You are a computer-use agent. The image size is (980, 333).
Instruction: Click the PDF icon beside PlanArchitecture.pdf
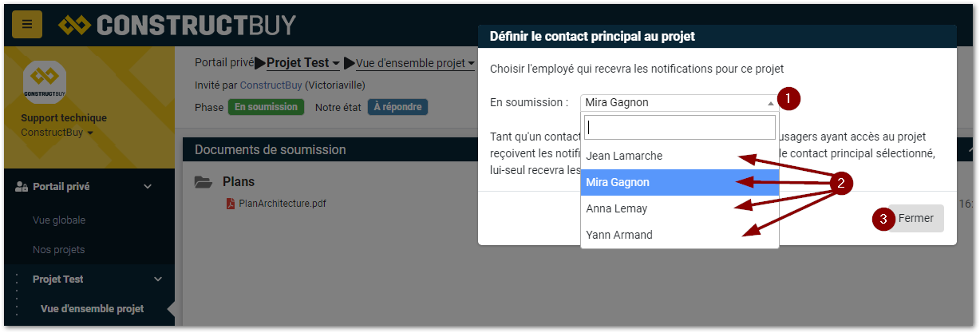coord(230,204)
